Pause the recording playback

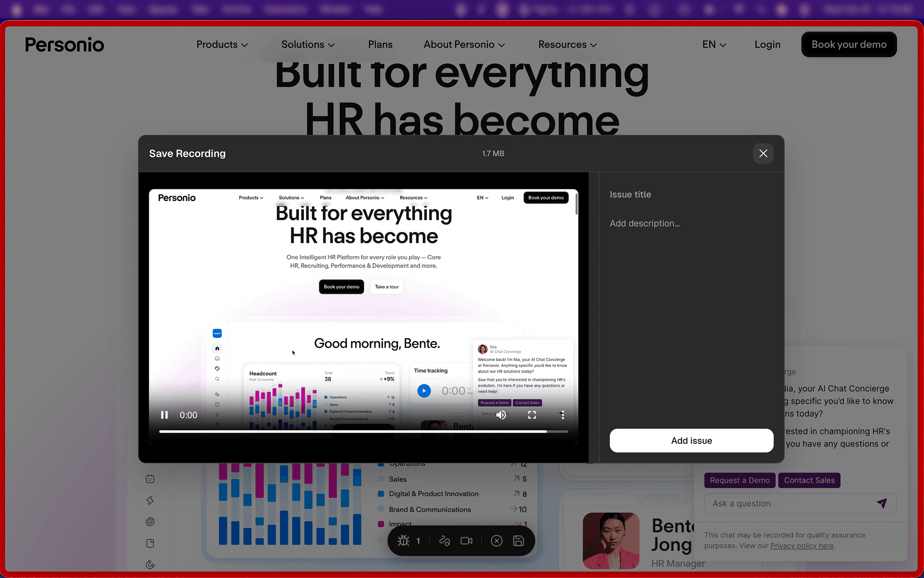pyautogui.click(x=164, y=415)
